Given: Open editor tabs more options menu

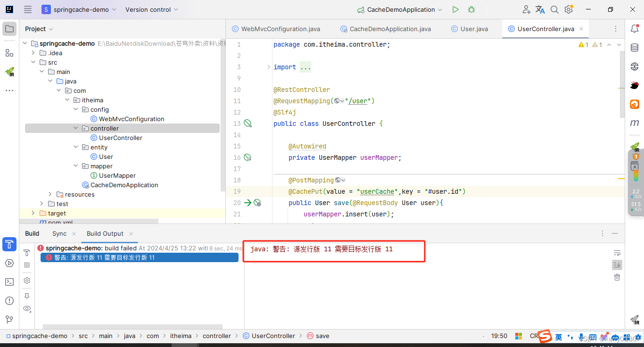Looking at the screenshot, I should click(x=616, y=29).
